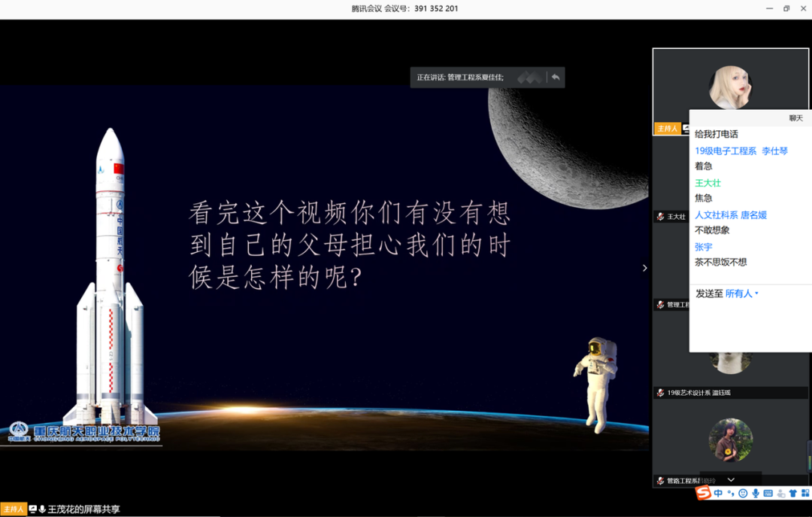This screenshot has height=517, width=812.
Task: Restore down the Tencent Meeting window
Action: click(x=786, y=8)
